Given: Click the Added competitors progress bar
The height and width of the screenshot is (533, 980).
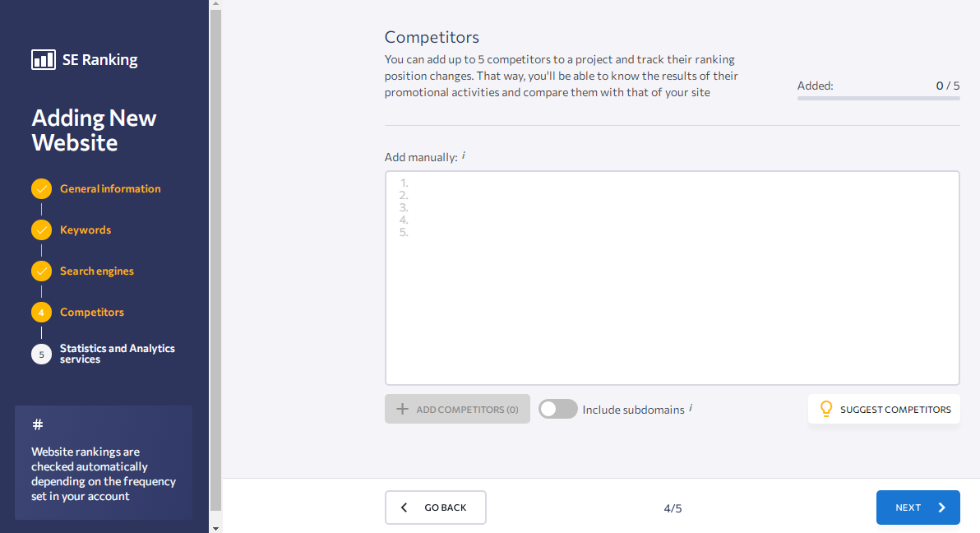Looking at the screenshot, I should 878,98.
